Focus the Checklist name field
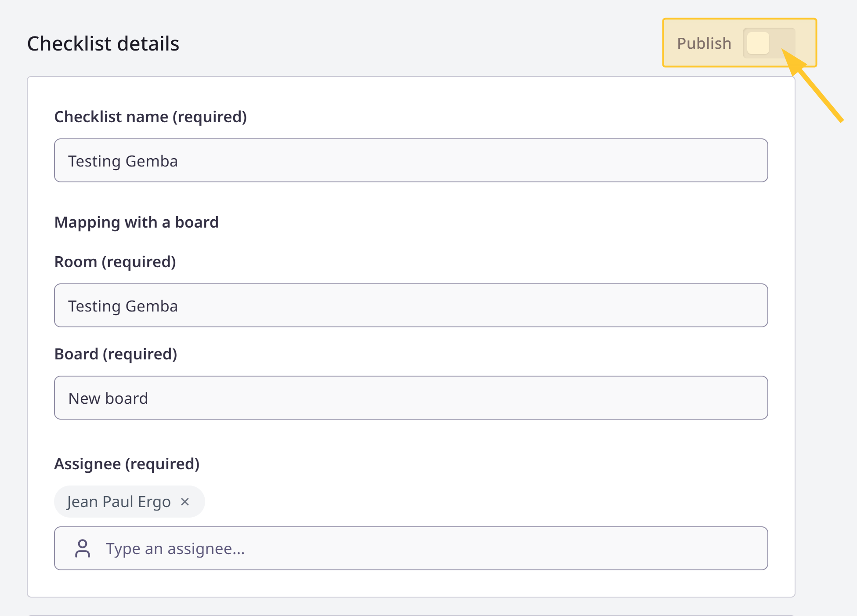This screenshot has height=616, width=857. [411, 160]
